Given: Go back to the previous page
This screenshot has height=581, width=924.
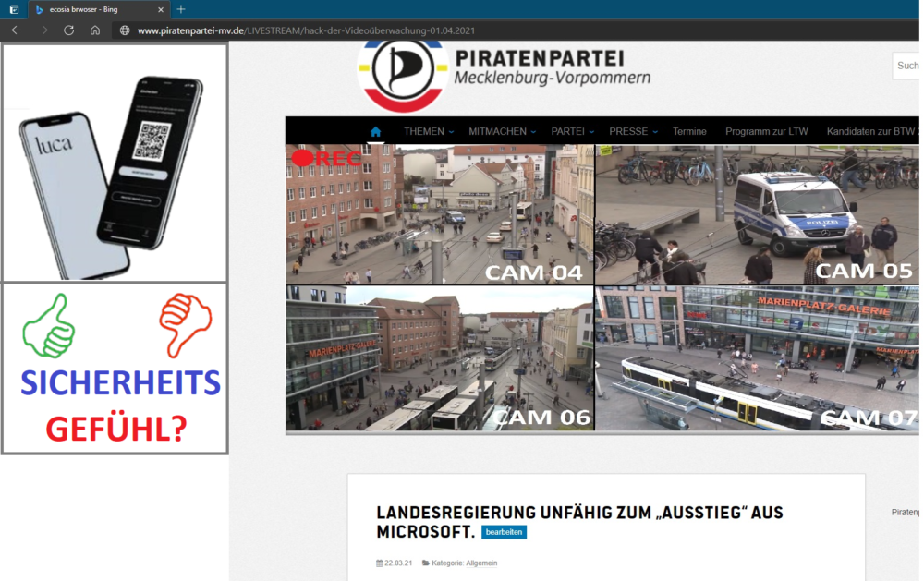Looking at the screenshot, I should pos(17,30).
